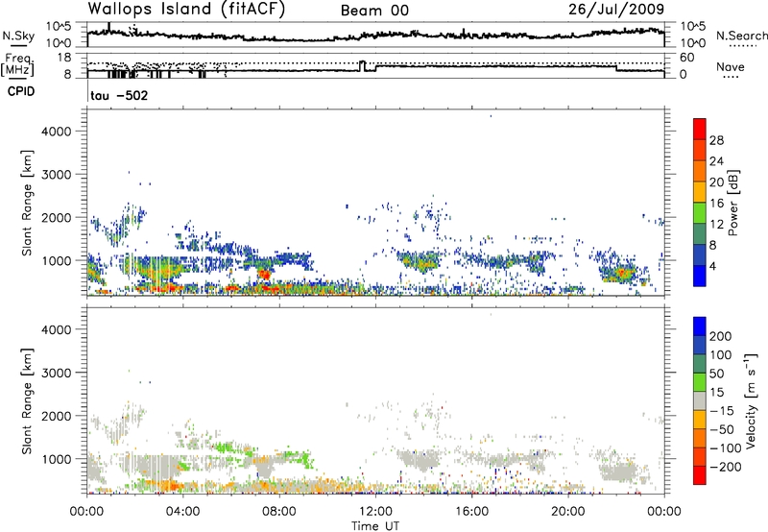Click the 'Velocity [m s-1]' colorbar title

click(750, 400)
